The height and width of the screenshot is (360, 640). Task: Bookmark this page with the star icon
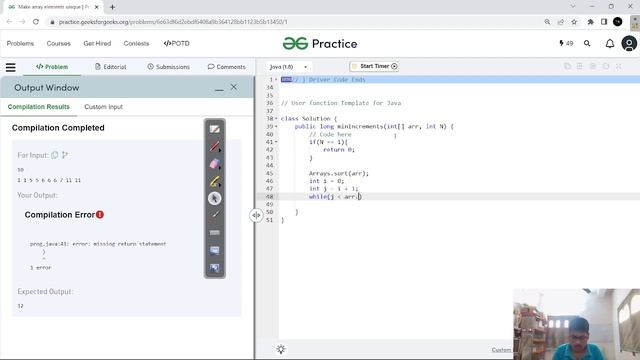[574, 22]
